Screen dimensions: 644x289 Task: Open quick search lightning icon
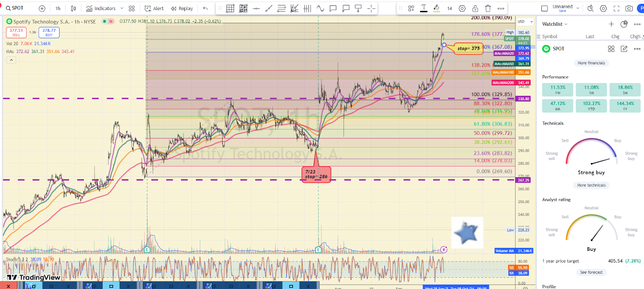click(590, 8)
